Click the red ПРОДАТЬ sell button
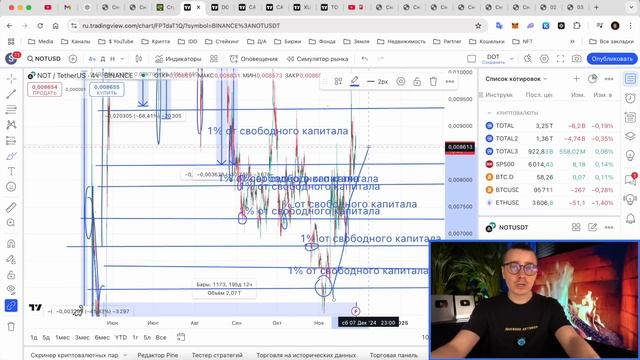The height and width of the screenshot is (360, 640). point(44,90)
